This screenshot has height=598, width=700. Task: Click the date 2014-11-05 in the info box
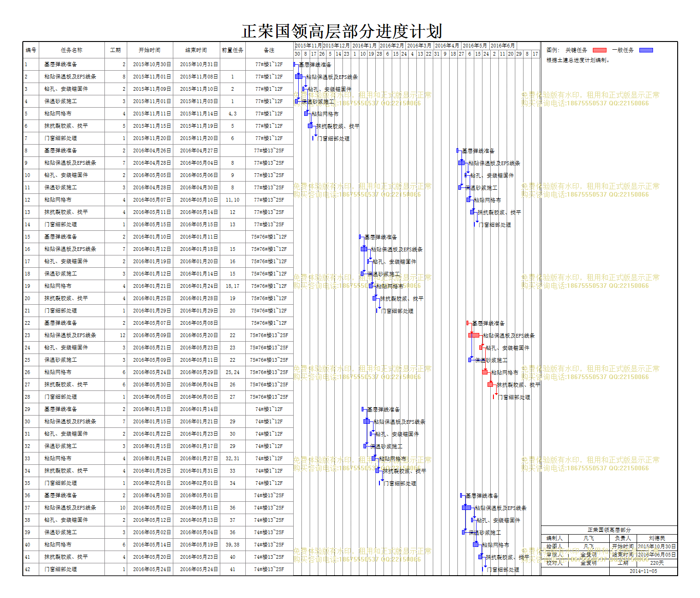point(643,571)
